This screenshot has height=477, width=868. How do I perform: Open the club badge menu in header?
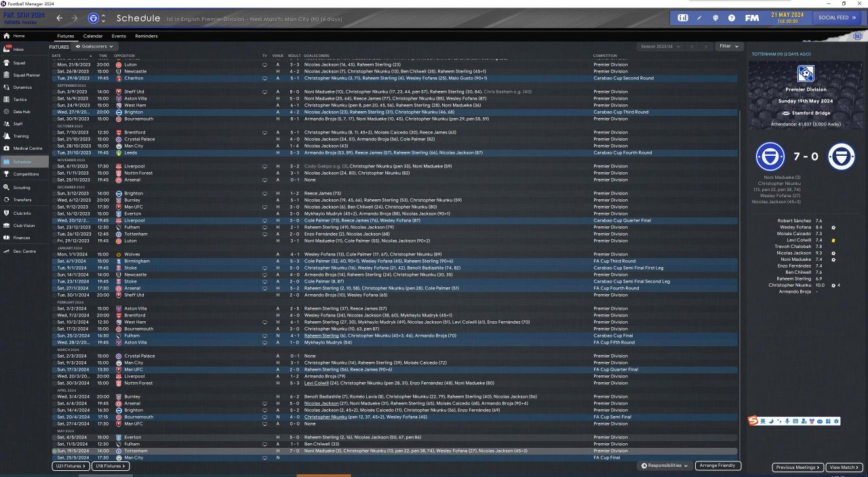click(x=93, y=18)
